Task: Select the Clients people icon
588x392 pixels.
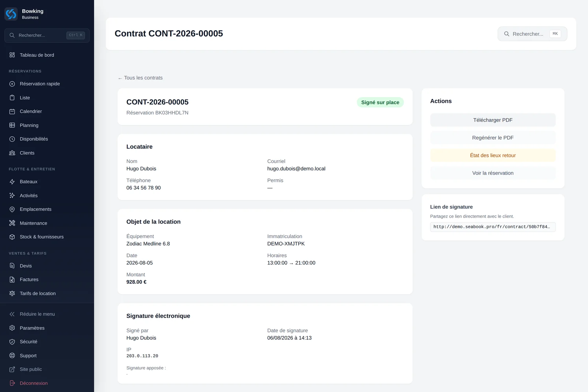Action: 12,153
